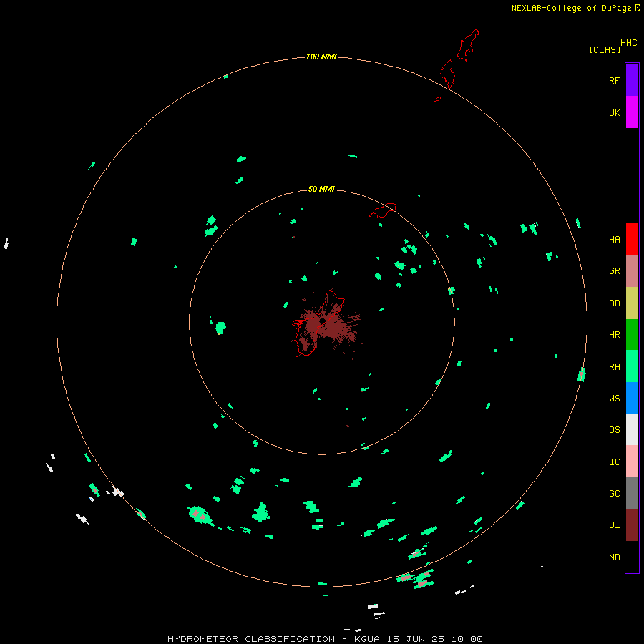The height and width of the screenshot is (644, 644).
Task: Click the 'IC' legend label
Action: (614, 462)
